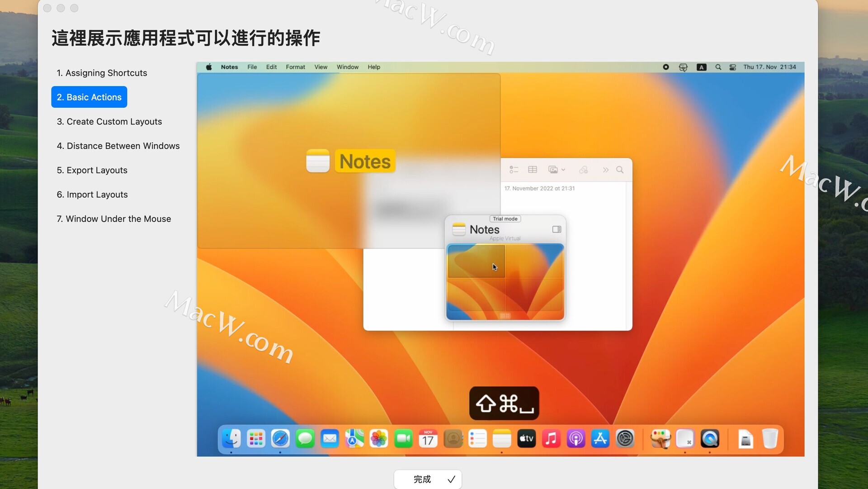Open Launchpad from the Dock
Image resolution: width=868 pixels, height=489 pixels.
click(x=256, y=439)
